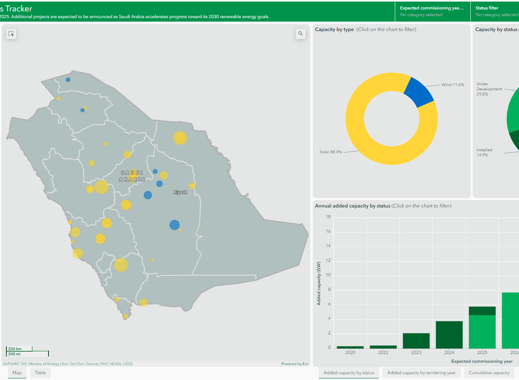Image resolution: width=519 pixels, height=380 pixels.
Task: Click the Solar 88.4% label
Action: [x=331, y=152]
